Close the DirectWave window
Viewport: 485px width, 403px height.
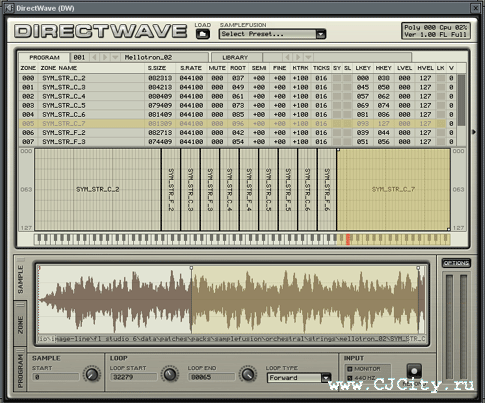pos(475,8)
